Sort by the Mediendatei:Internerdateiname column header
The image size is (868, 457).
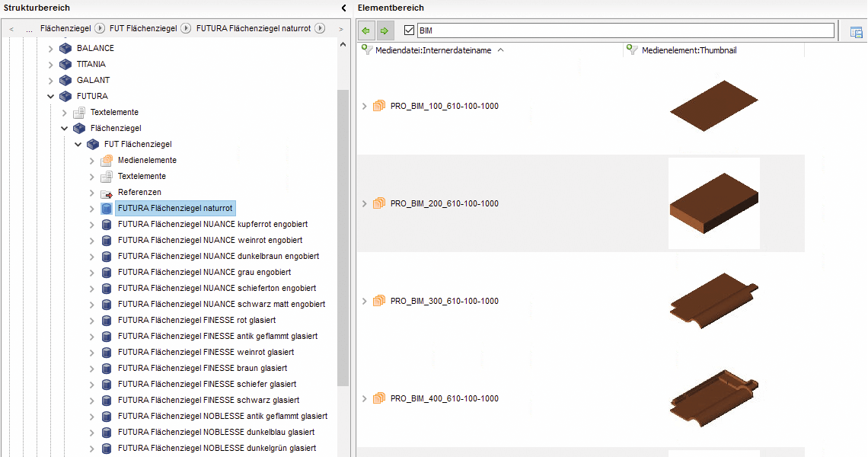coord(433,50)
